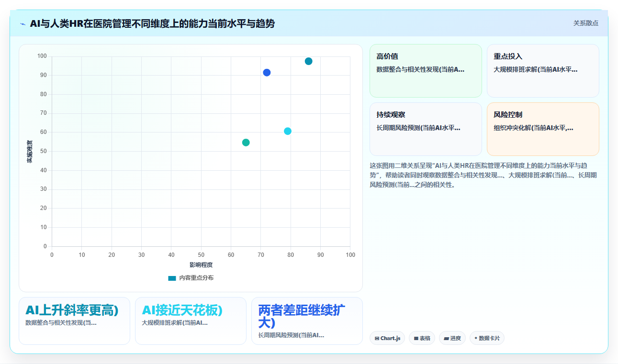Click the 影响程度 x-axis label

click(201, 265)
